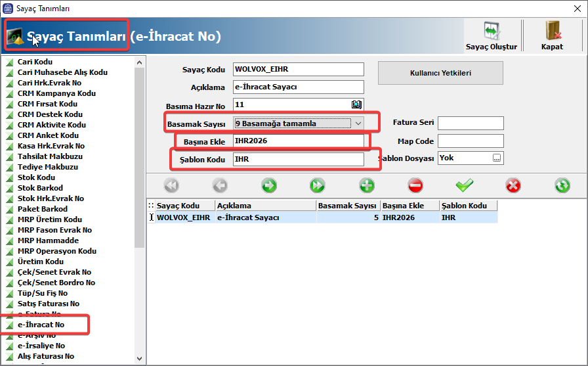Cancel edit with red X button

pyautogui.click(x=513, y=186)
